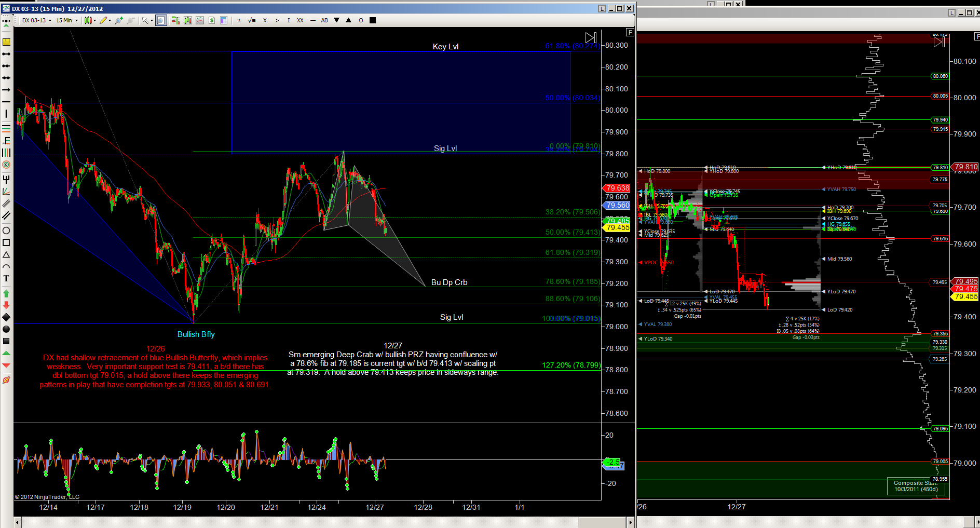Click skip-to-latest bar arrow on left chart
Screen dimensions: 980x528
click(591, 37)
